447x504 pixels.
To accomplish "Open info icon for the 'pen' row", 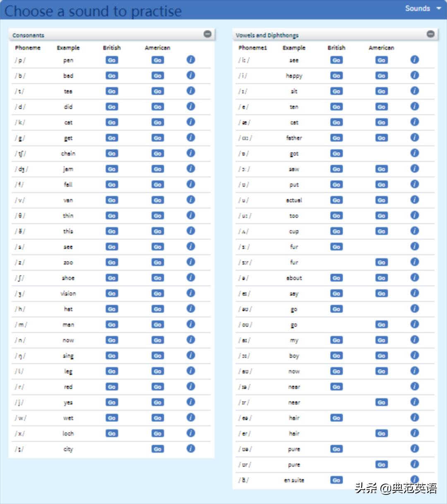I will 190,60.
